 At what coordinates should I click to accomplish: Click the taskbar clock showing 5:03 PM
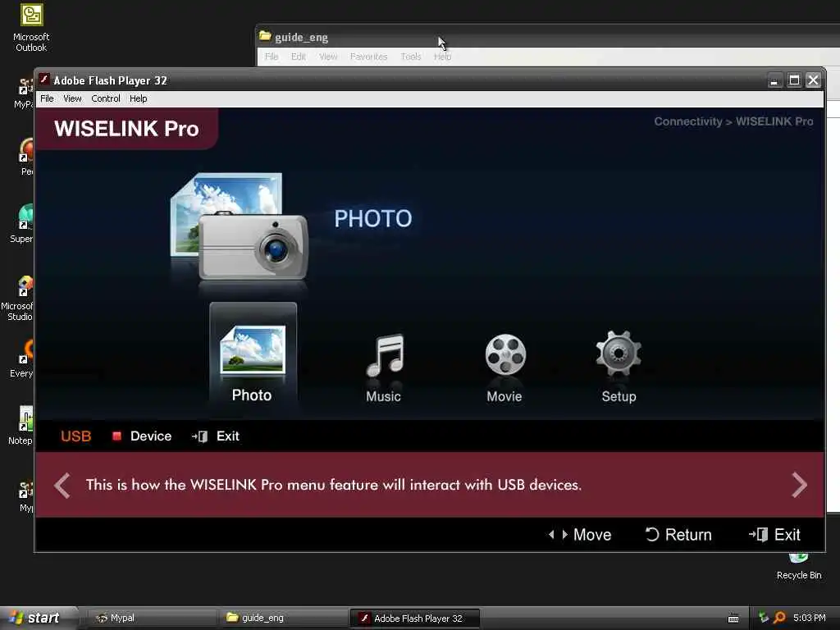point(810,618)
